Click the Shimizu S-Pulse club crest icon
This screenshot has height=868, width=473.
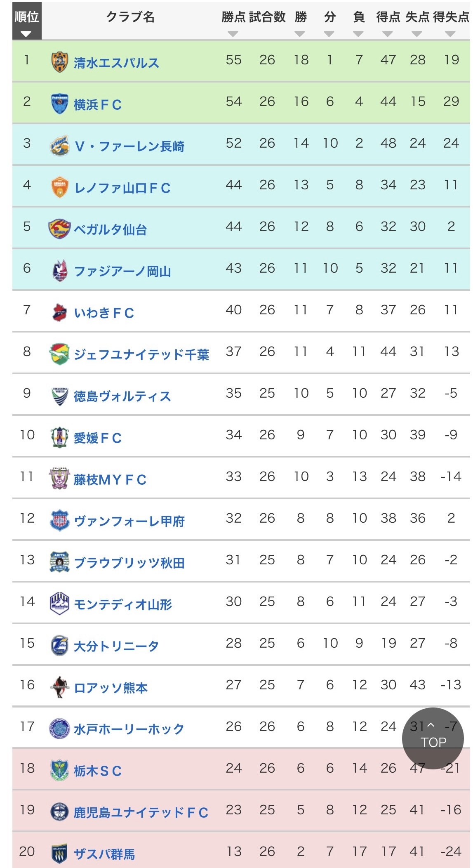pyautogui.click(x=60, y=62)
